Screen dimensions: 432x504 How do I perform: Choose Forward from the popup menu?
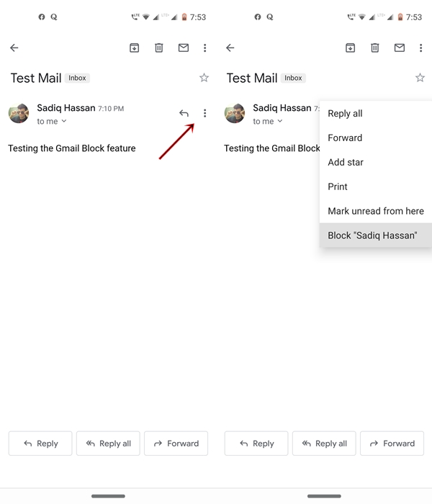point(376,138)
